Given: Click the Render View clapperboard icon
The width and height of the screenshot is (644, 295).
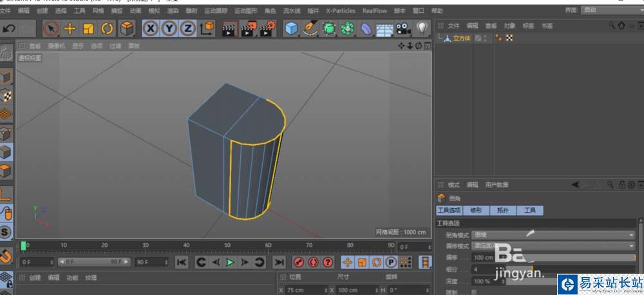Looking at the screenshot, I should 229,28.
